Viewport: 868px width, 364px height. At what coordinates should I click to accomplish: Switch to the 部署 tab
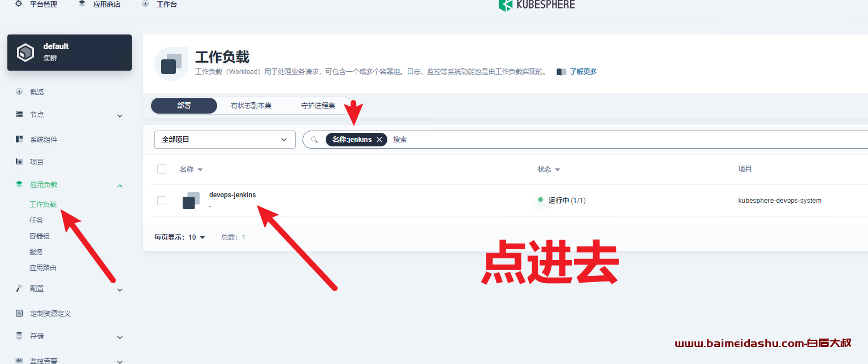[184, 106]
